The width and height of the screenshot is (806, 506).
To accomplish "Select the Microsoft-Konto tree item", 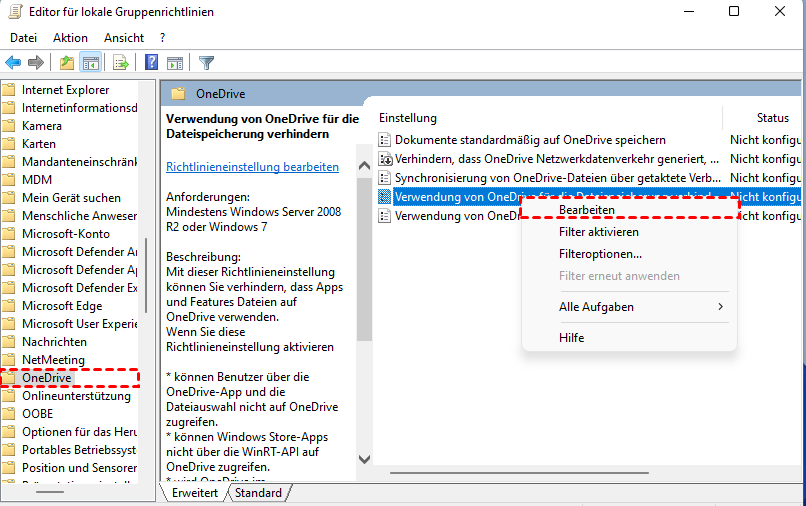I will tap(66, 234).
